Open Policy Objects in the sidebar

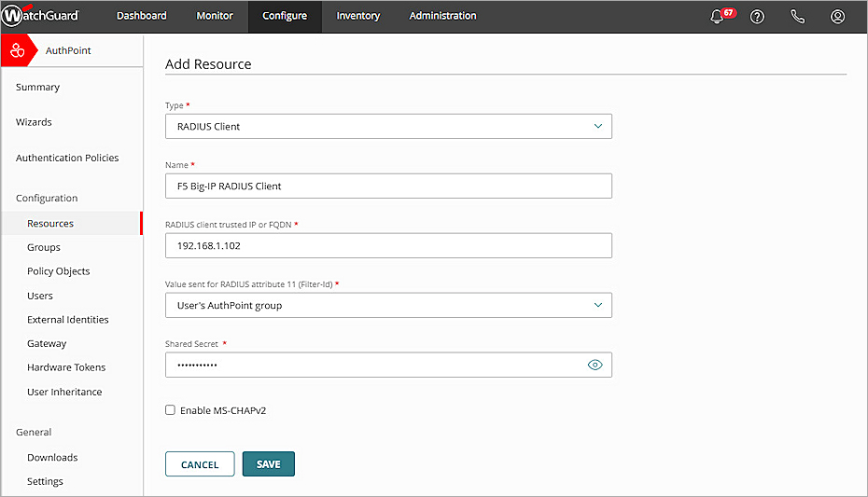click(58, 271)
